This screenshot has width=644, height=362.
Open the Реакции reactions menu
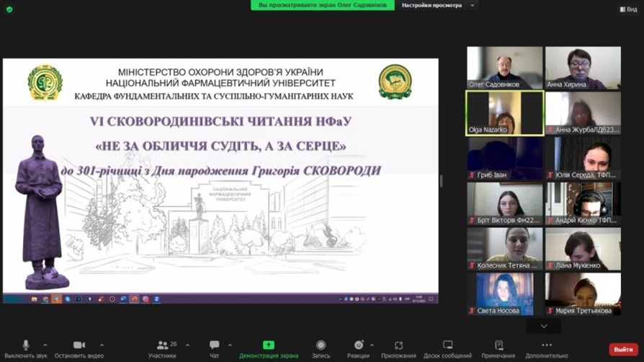pos(358,349)
